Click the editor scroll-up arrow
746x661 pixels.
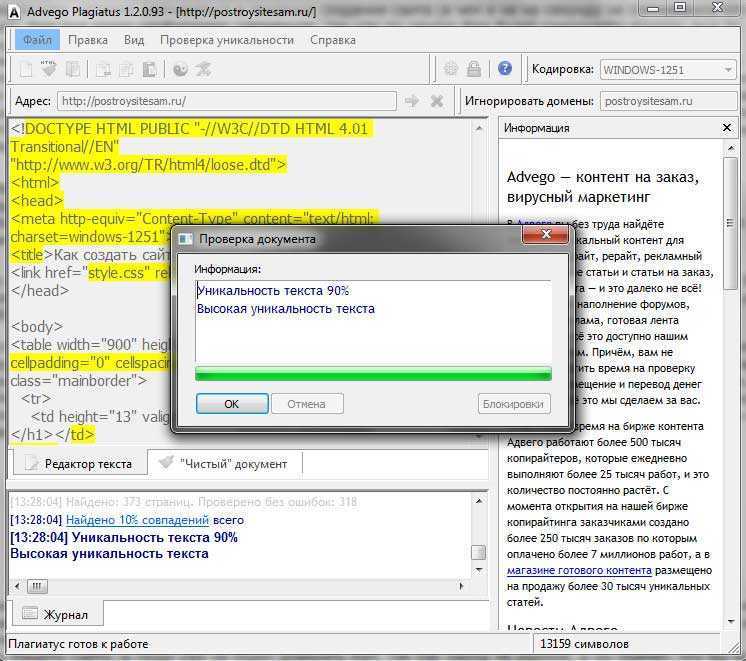click(479, 128)
